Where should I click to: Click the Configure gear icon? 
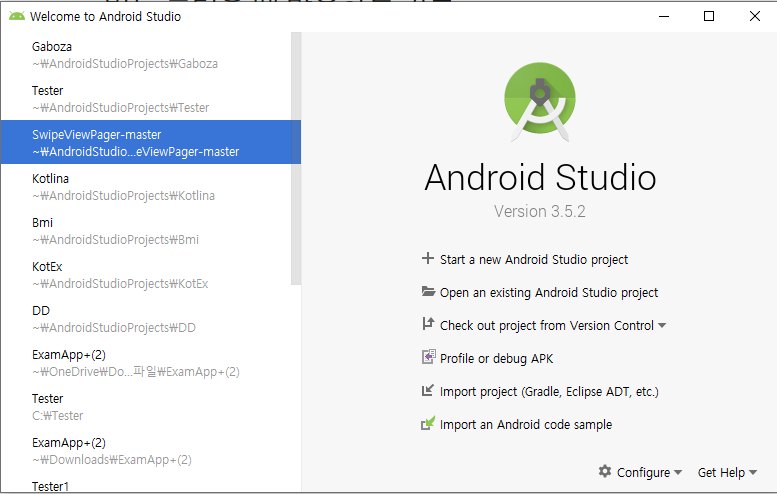coord(605,471)
